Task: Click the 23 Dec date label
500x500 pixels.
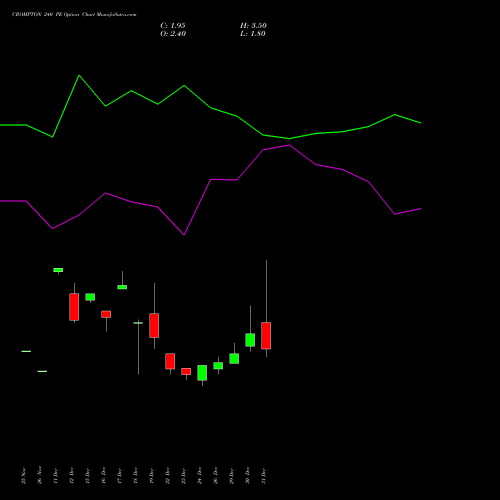Action: [x=183, y=476]
